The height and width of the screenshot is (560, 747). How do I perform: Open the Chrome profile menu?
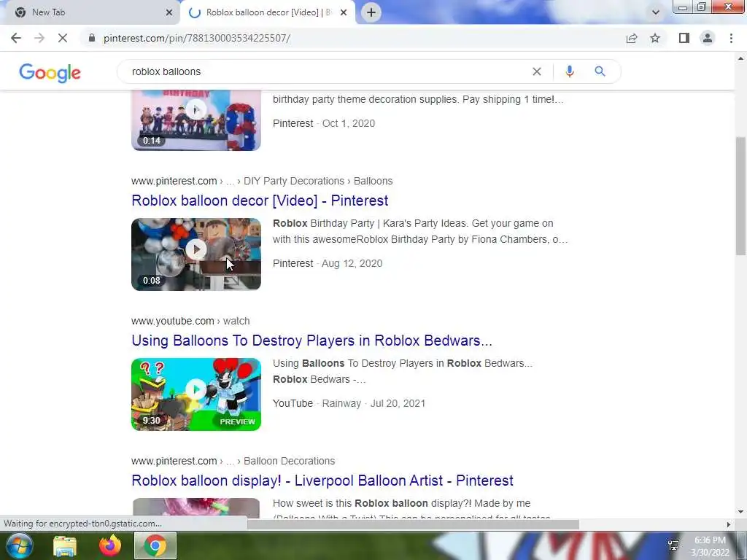tap(708, 38)
